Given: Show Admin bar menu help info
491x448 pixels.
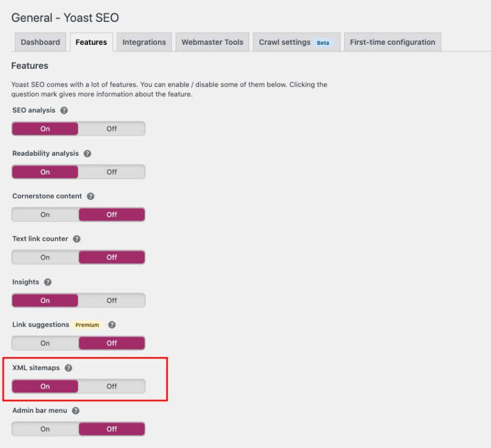Looking at the screenshot, I should (x=76, y=410).
